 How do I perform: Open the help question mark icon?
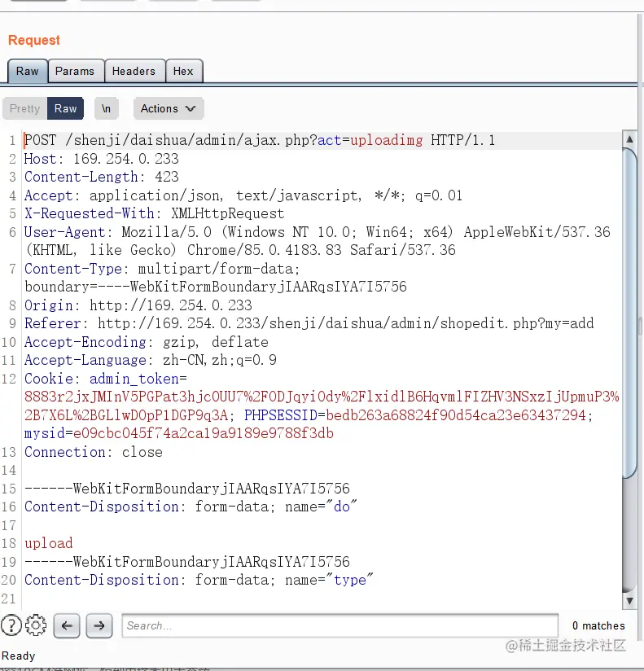pos(11,625)
